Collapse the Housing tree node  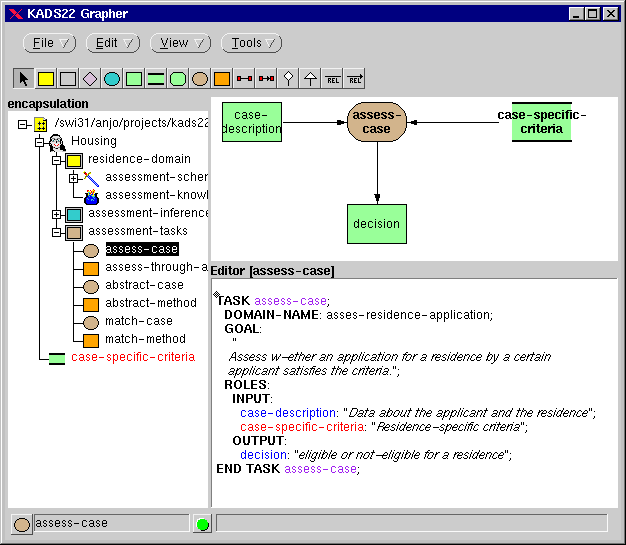(x=40, y=142)
